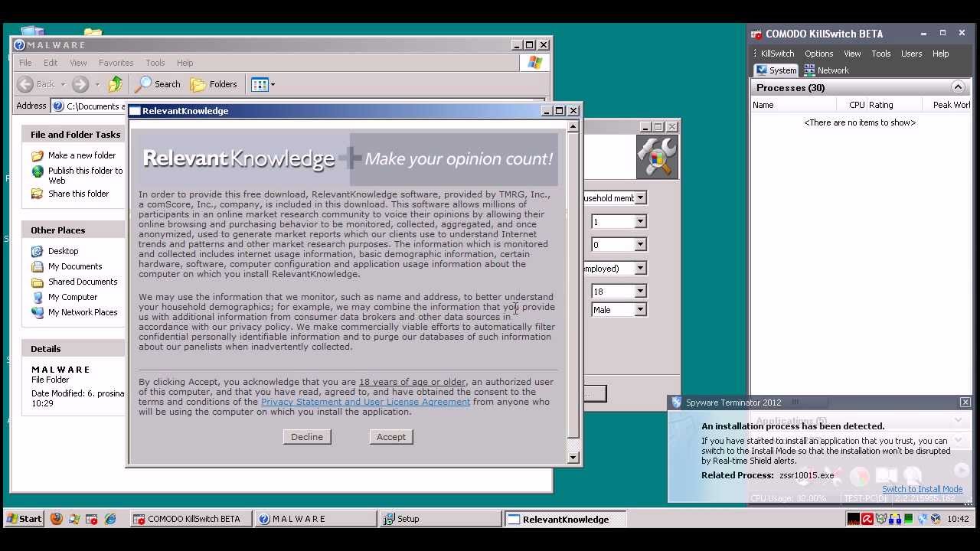Screen dimensions: 980x551
Task: Switch to COMODO KillSwitch BETA taskbar button
Action: [191, 519]
